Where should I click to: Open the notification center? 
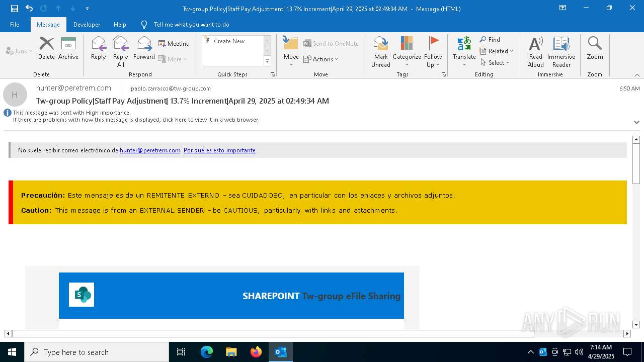tap(627, 352)
